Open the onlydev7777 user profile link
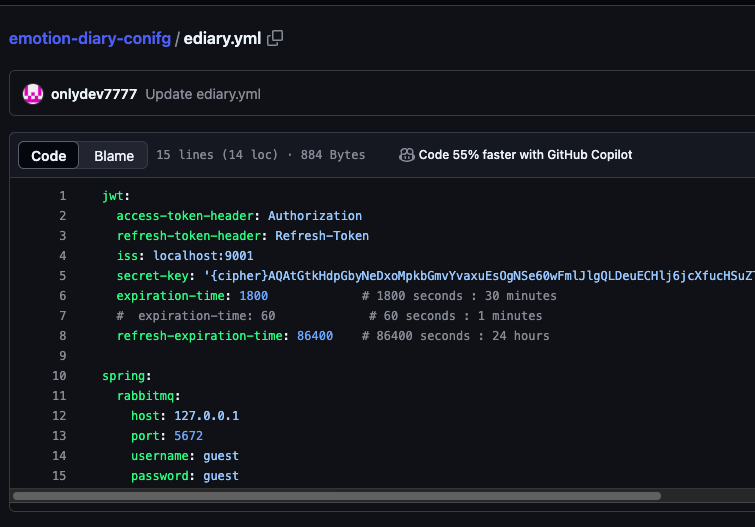This screenshot has height=527, width=755. tap(94, 94)
